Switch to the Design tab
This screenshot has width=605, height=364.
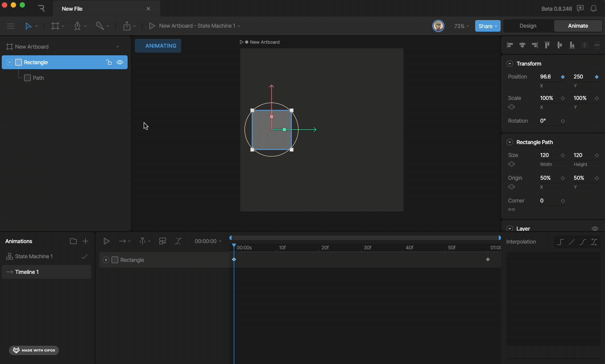click(528, 26)
